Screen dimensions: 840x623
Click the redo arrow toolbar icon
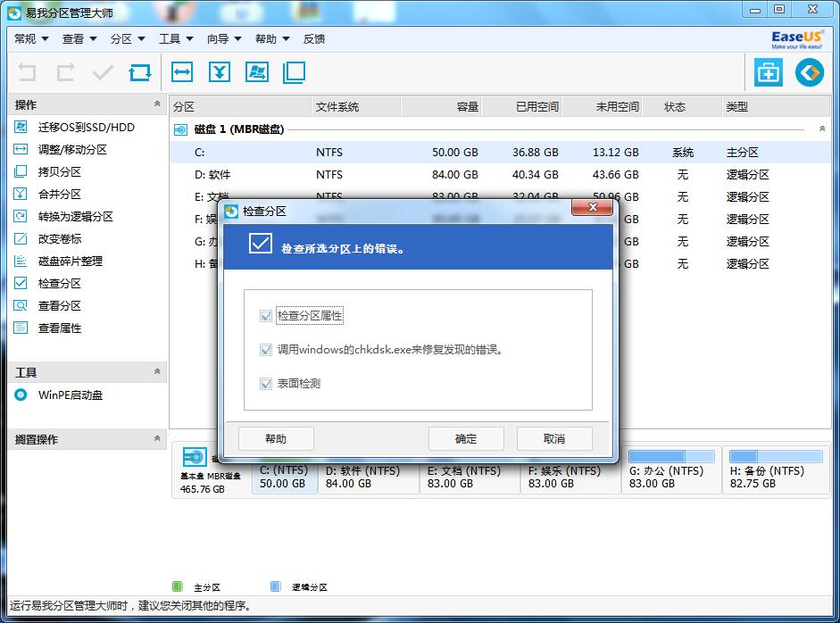click(x=65, y=72)
